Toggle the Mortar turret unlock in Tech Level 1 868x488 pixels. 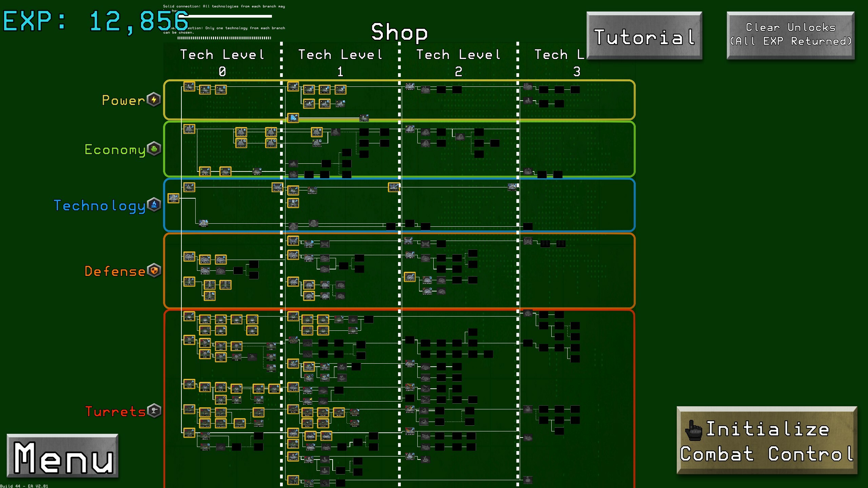point(307,412)
